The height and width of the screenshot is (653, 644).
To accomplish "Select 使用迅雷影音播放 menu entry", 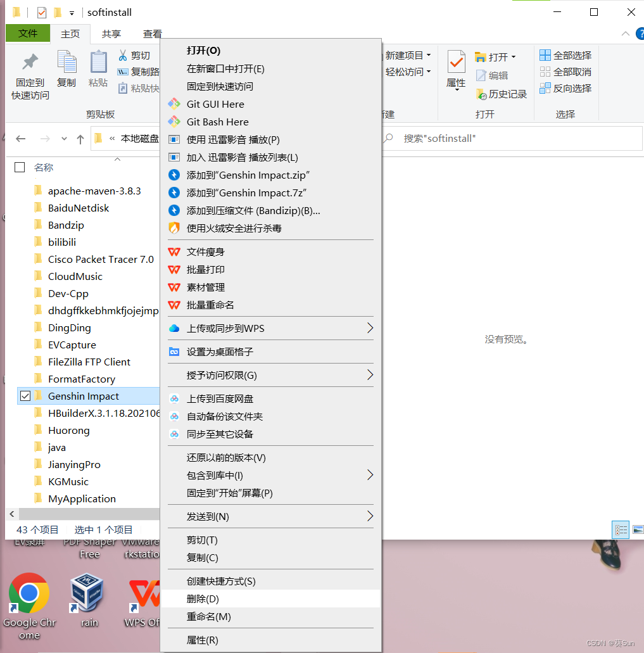I will tap(270, 139).
